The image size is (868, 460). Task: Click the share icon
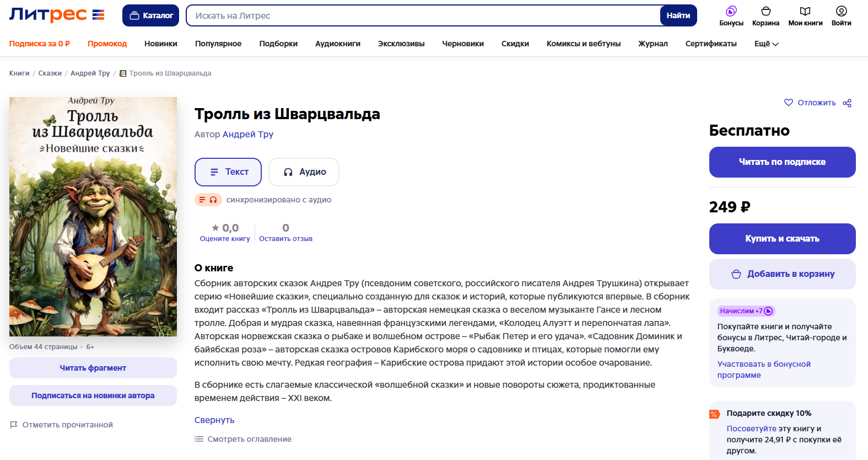click(847, 103)
